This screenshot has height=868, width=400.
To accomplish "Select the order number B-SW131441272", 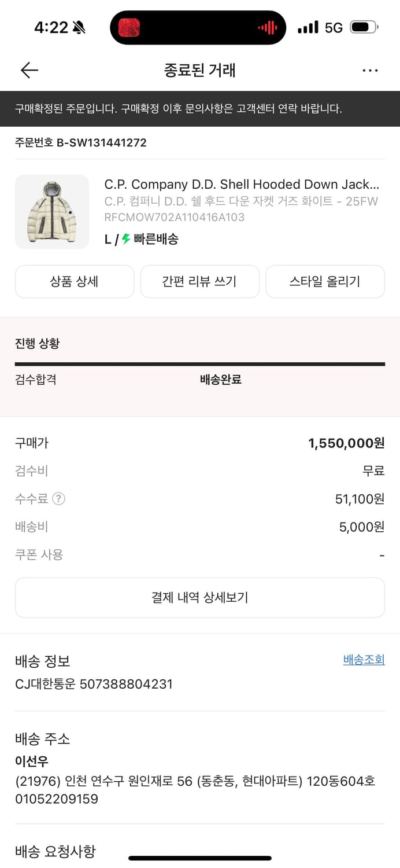I will click(x=80, y=143).
